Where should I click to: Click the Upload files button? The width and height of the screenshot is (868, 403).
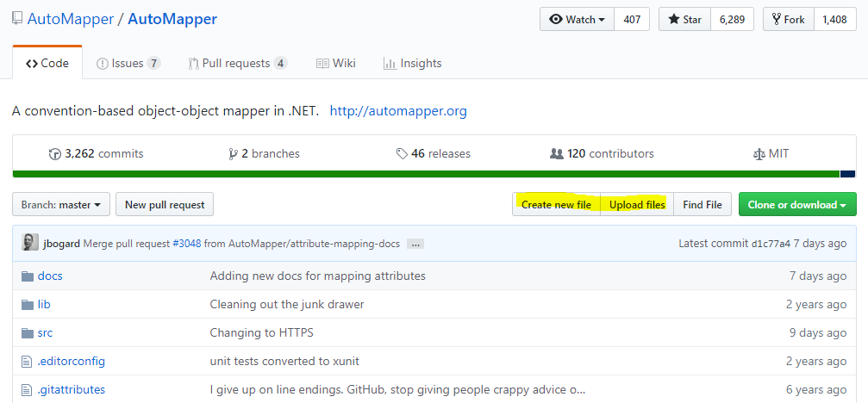637,205
